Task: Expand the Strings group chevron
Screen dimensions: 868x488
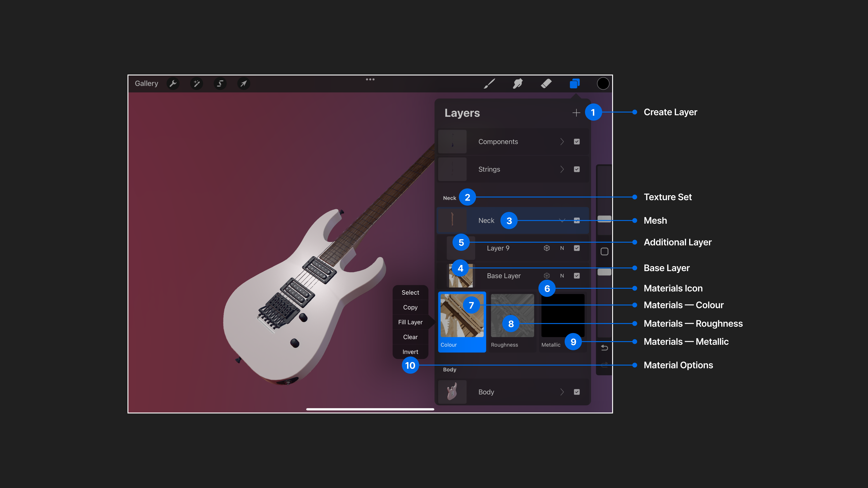Action: point(562,169)
